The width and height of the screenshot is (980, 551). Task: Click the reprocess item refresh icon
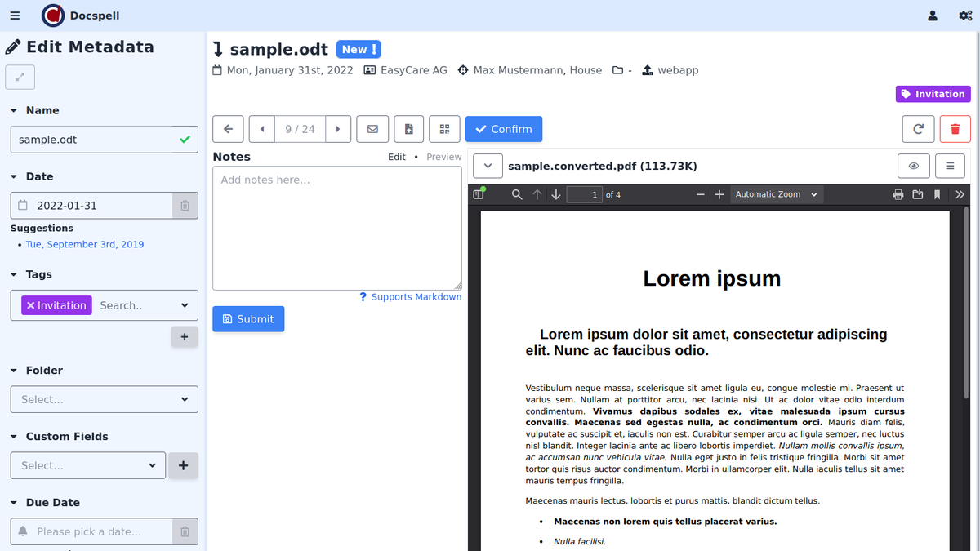coord(918,129)
